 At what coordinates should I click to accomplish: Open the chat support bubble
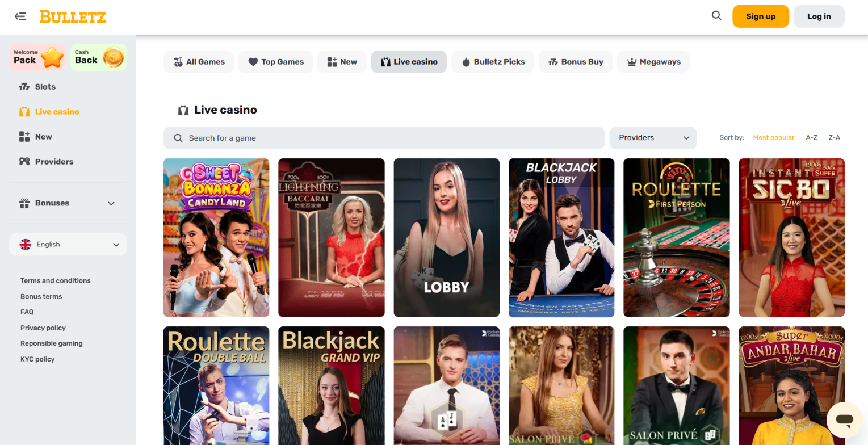[845, 420]
